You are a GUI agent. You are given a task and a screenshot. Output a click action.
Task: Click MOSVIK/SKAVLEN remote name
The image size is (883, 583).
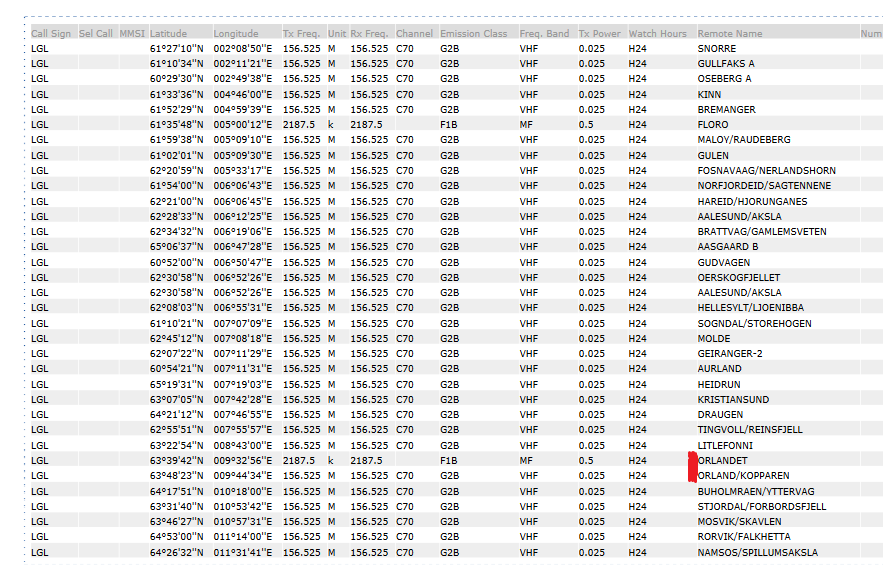pyautogui.click(x=739, y=521)
